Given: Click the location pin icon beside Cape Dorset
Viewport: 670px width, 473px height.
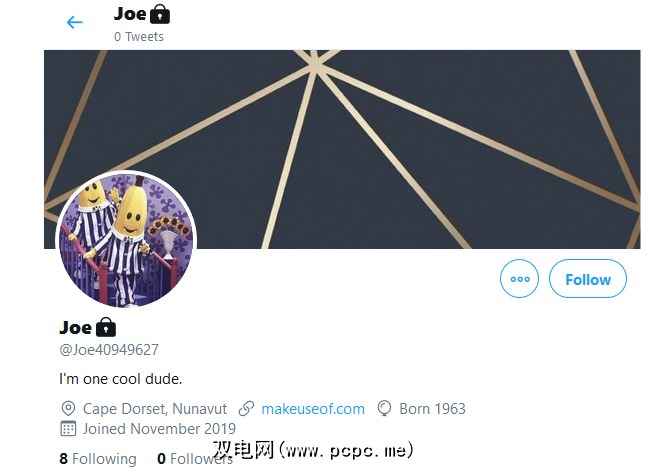Looking at the screenshot, I should (x=68, y=408).
